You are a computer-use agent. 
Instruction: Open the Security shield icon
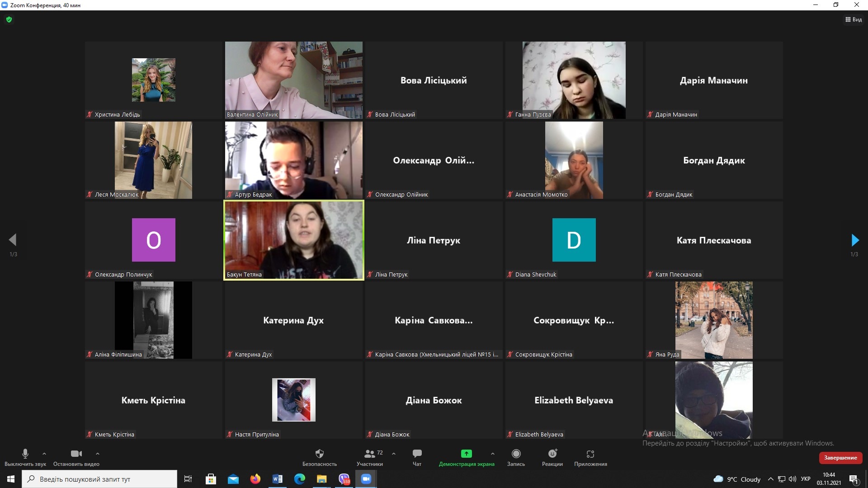[319, 454]
